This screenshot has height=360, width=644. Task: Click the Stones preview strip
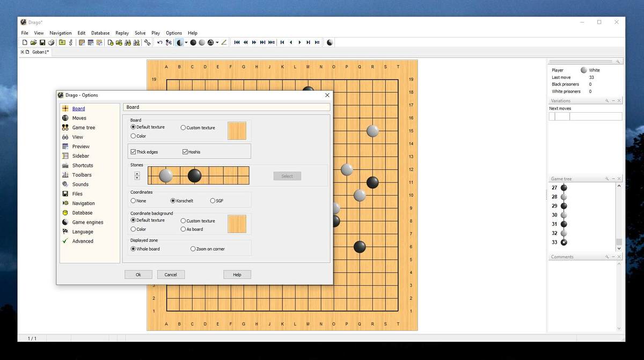pyautogui.click(x=199, y=175)
